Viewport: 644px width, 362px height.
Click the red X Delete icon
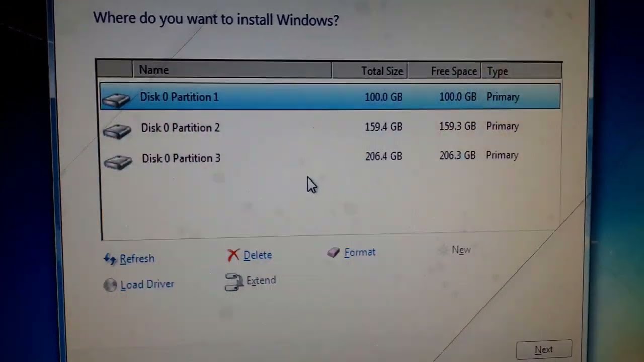pyautogui.click(x=233, y=255)
